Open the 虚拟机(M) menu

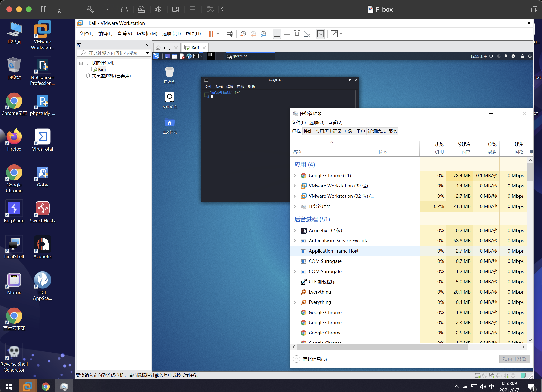pos(147,34)
